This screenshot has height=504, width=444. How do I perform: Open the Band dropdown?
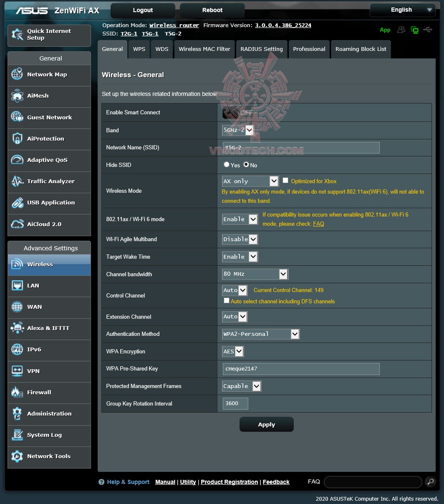click(238, 130)
